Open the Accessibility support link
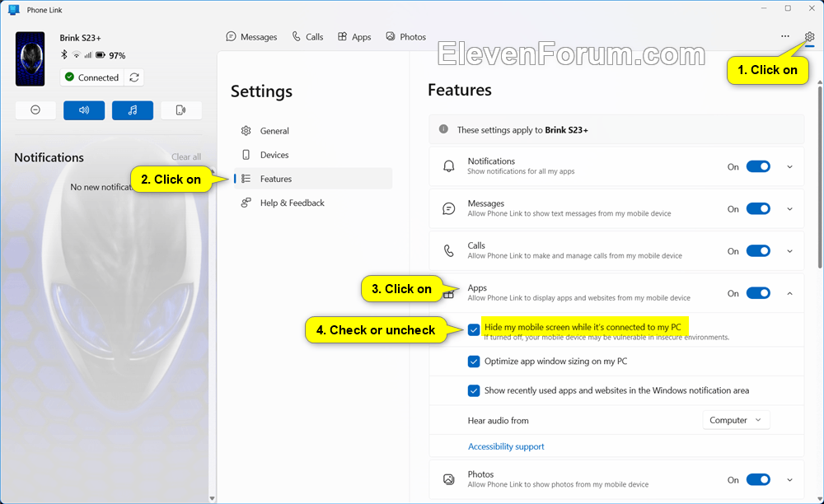 [x=506, y=446]
